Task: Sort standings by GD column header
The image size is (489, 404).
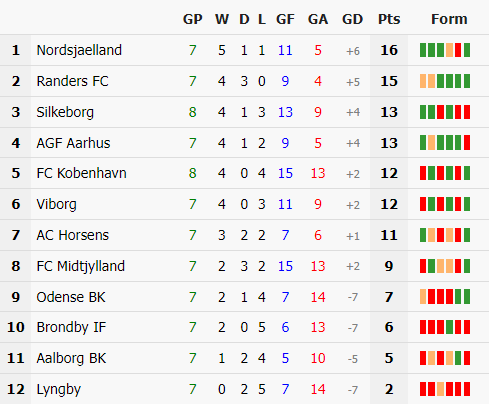Action: pyautogui.click(x=352, y=19)
